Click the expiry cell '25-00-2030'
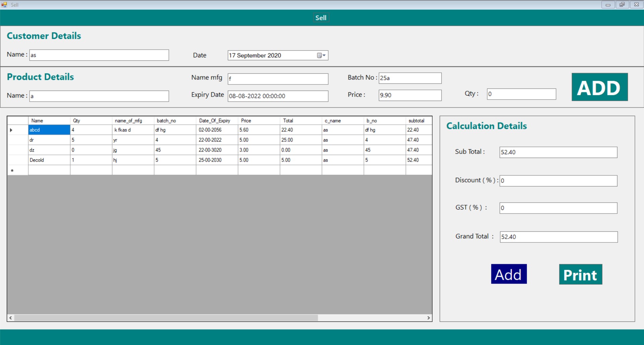Screen dimensions: 644x345 (x=217, y=160)
